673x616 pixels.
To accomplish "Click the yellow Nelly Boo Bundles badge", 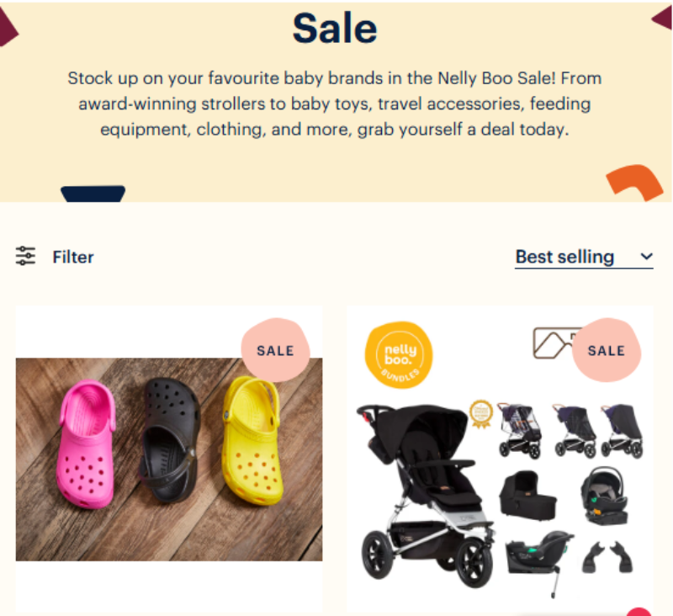I will tap(399, 355).
